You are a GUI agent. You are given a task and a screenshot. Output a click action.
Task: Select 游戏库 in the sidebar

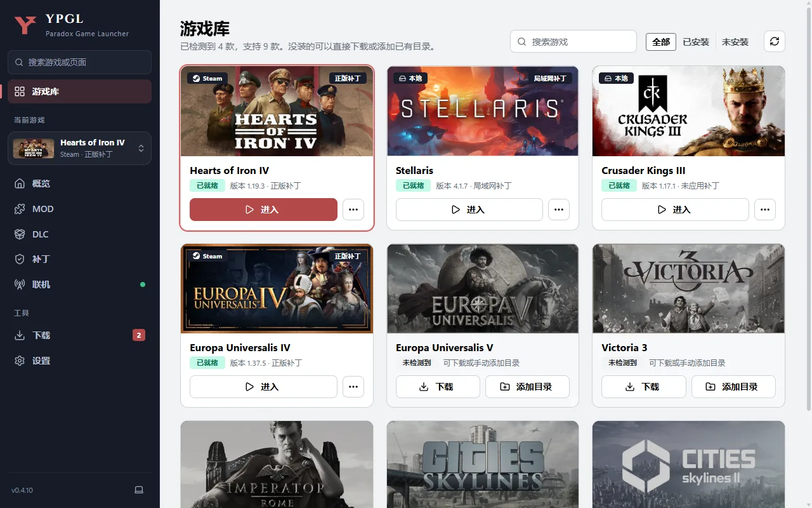[79, 91]
